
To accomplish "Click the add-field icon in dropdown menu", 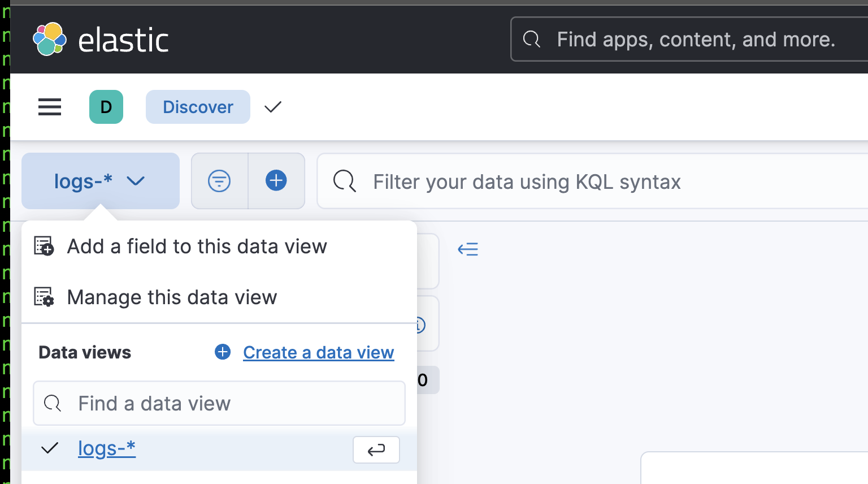I will point(44,246).
